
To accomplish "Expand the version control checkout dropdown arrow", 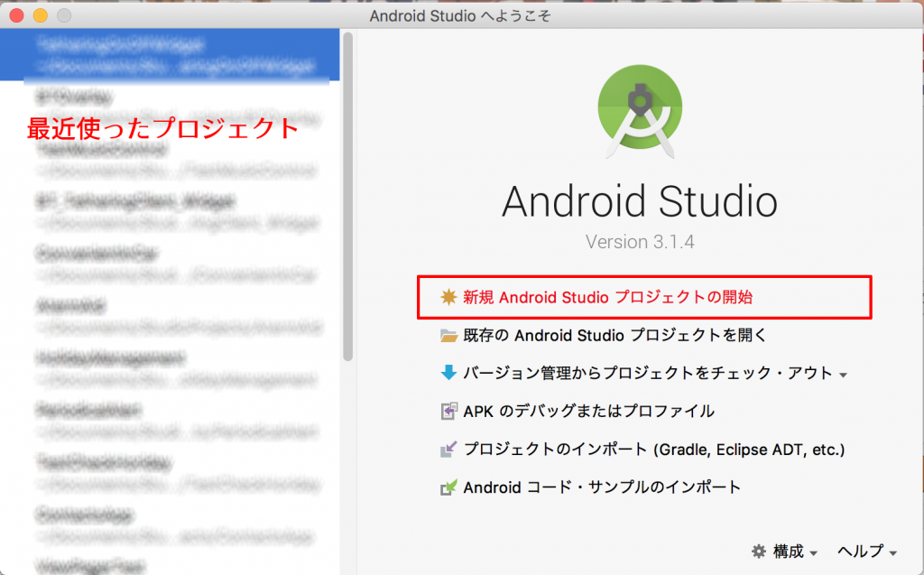I will (844, 376).
